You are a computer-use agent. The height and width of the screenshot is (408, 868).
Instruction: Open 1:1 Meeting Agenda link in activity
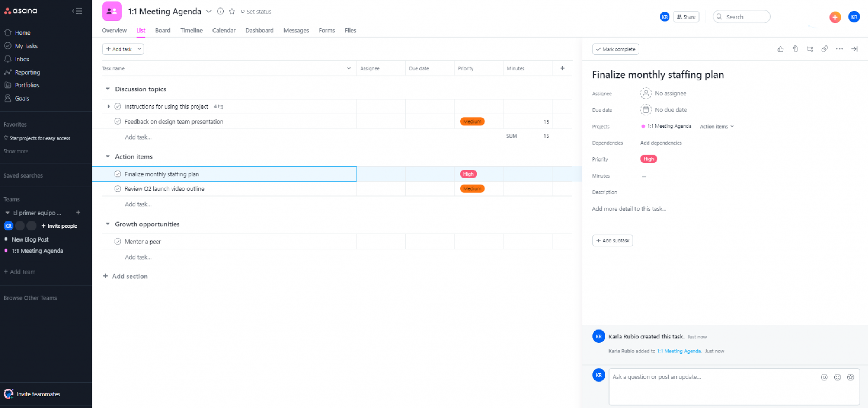pos(679,351)
